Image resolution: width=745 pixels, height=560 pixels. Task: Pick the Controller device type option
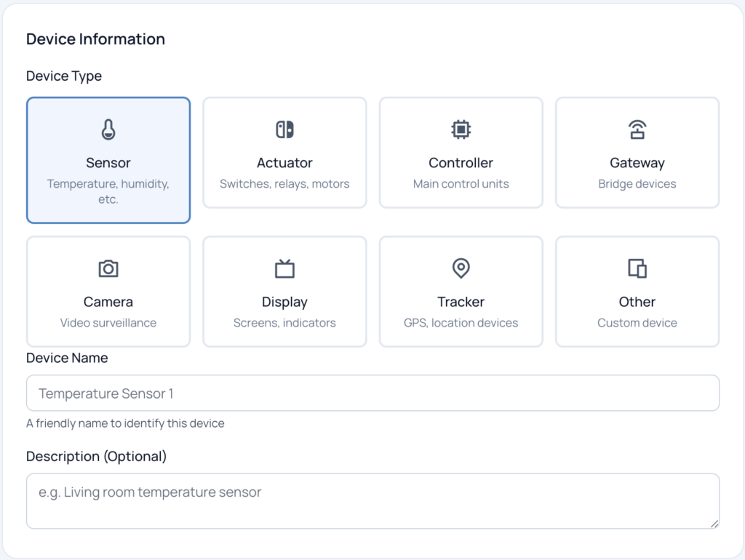461,163
